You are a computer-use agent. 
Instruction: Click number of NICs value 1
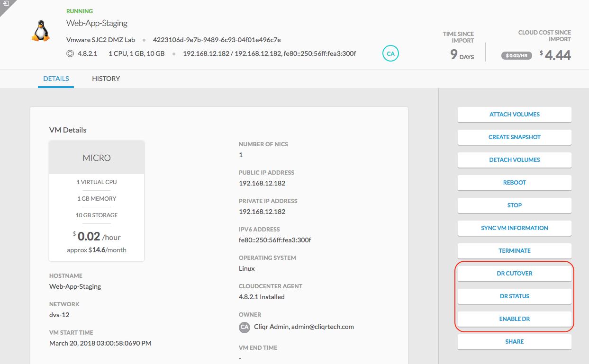point(241,155)
